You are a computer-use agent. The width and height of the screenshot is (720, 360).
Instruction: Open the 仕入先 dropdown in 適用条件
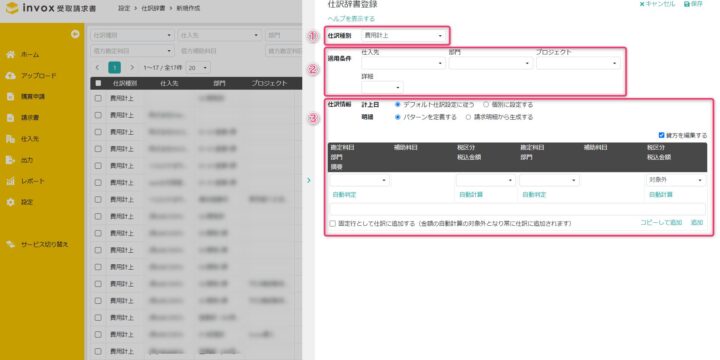pyautogui.click(x=403, y=63)
